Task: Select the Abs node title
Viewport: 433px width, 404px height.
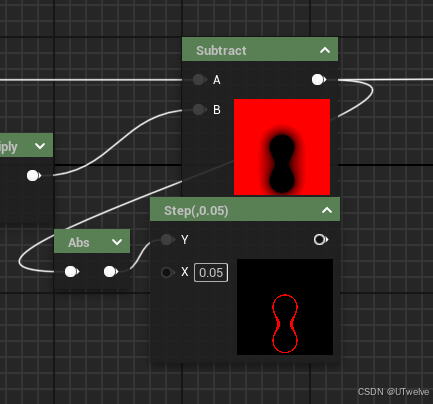Action: (x=79, y=242)
